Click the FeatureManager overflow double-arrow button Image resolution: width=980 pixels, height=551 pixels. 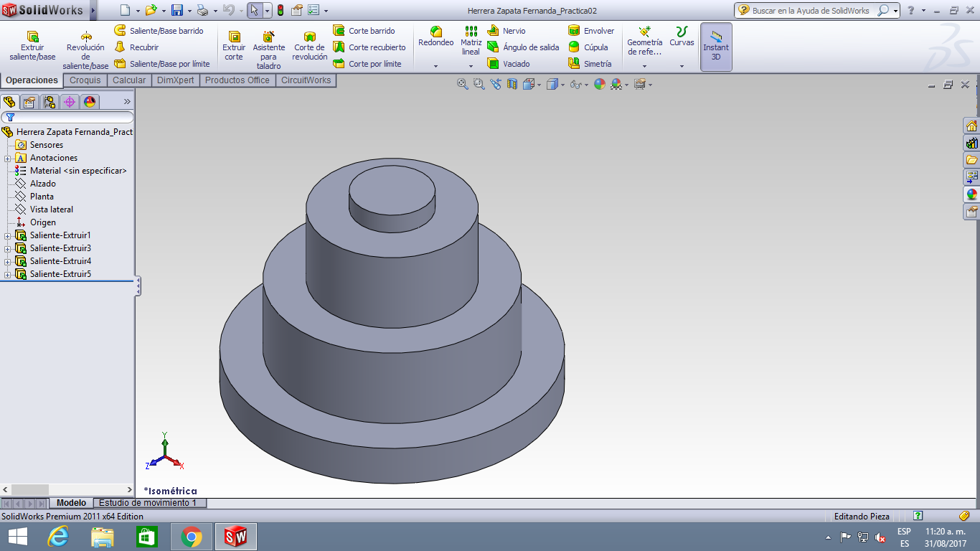tap(127, 101)
